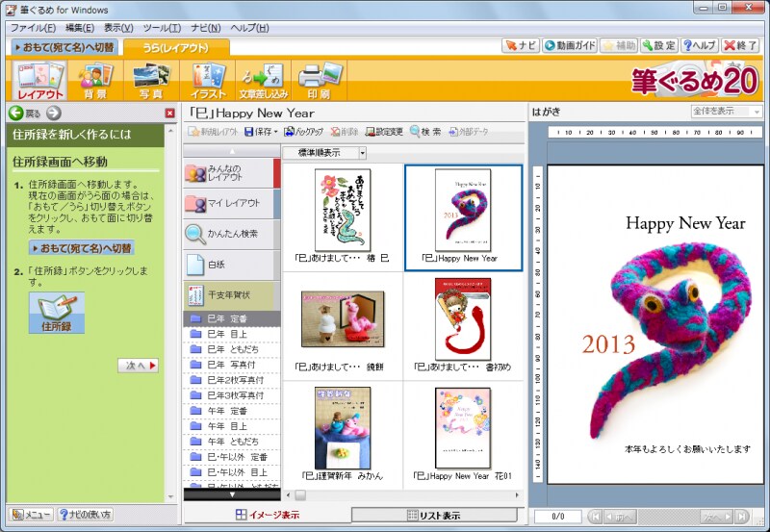Open the 文章差し込み text insert icon
Viewport: 770px width, 532px height.
263,81
